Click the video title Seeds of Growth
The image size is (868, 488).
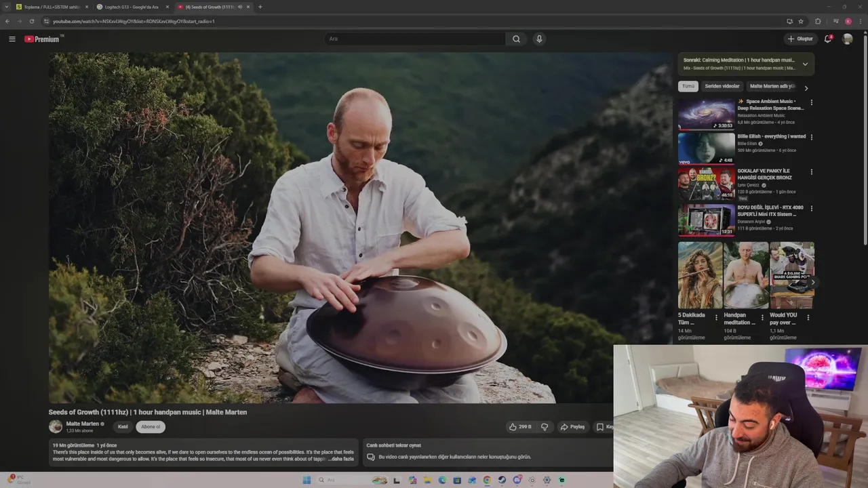[148, 412]
